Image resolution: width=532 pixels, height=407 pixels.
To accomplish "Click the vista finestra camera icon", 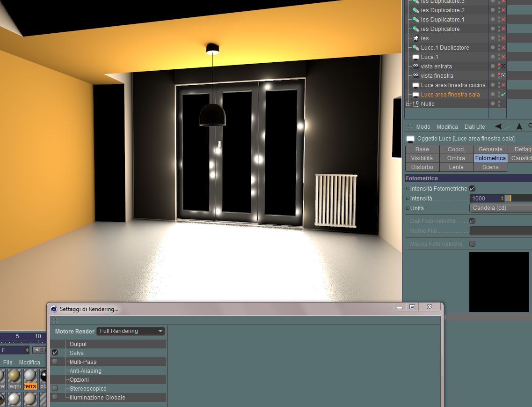I will click(415, 75).
